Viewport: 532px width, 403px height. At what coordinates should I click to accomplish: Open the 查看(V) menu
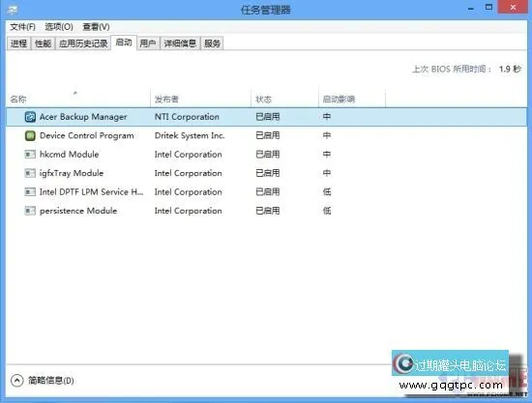point(96,27)
